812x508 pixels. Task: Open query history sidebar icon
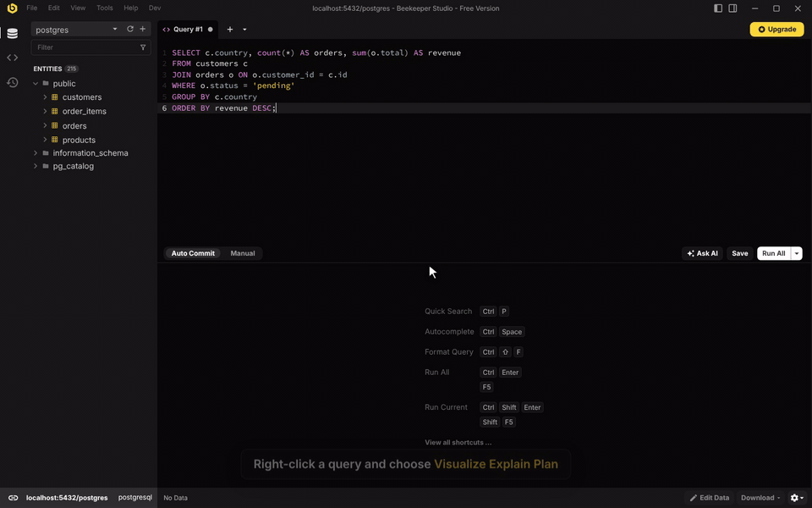(13, 82)
